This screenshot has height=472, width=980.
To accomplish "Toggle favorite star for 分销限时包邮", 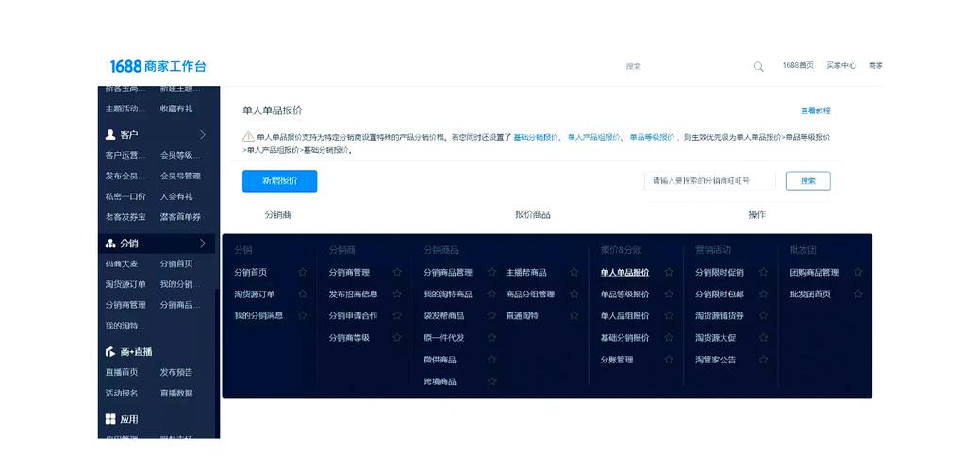I will pos(763,294).
